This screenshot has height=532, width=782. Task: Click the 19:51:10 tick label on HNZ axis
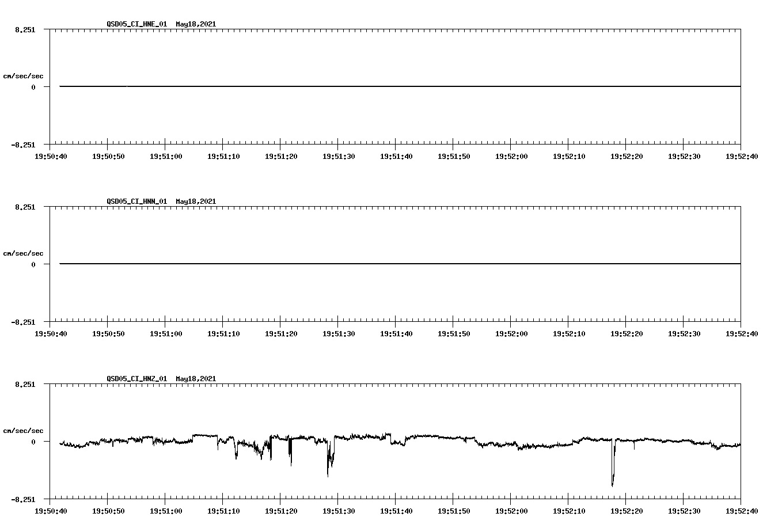[x=222, y=510]
